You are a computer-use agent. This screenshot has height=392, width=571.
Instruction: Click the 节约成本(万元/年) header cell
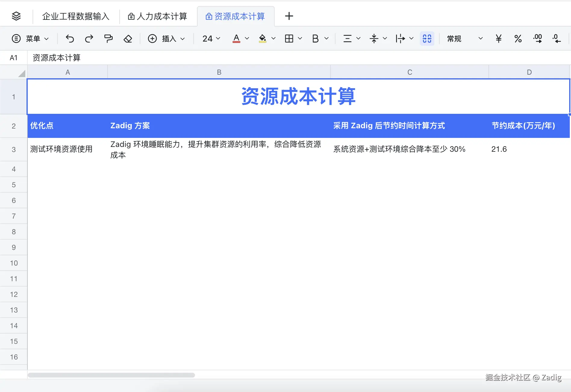pyautogui.click(x=529, y=126)
